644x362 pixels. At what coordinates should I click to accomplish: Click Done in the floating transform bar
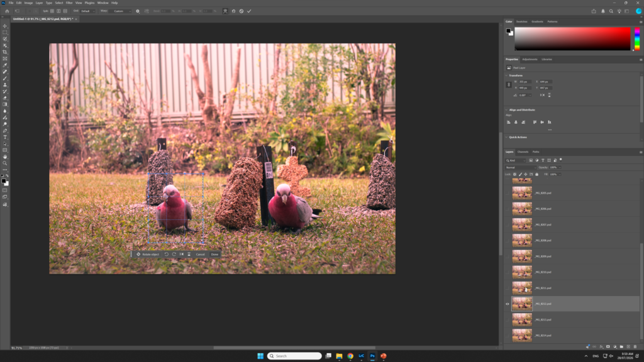tap(214, 255)
